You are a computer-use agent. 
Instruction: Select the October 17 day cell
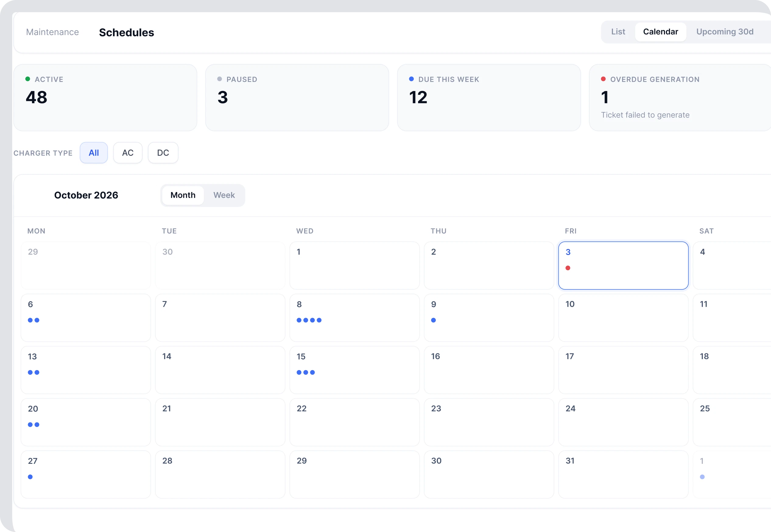[x=623, y=370]
